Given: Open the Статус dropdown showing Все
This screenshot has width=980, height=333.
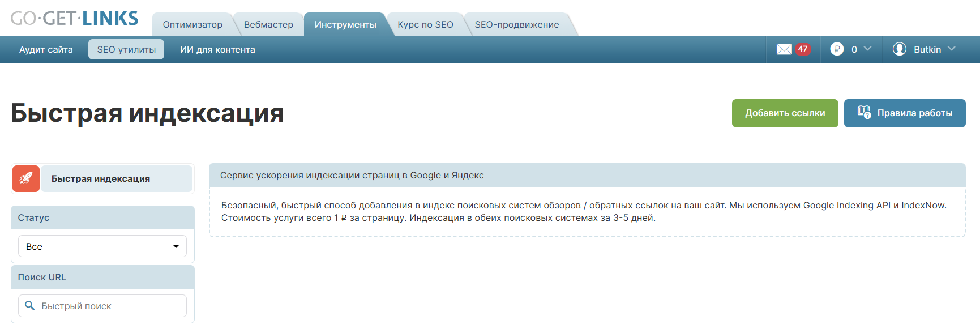Looking at the screenshot, I should 102,246.
